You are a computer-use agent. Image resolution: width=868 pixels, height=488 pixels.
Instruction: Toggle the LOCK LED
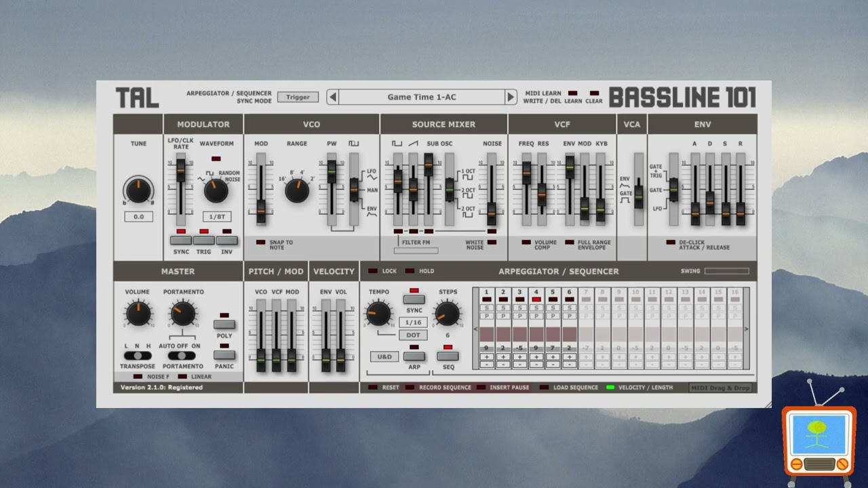(x=373, y=271)
